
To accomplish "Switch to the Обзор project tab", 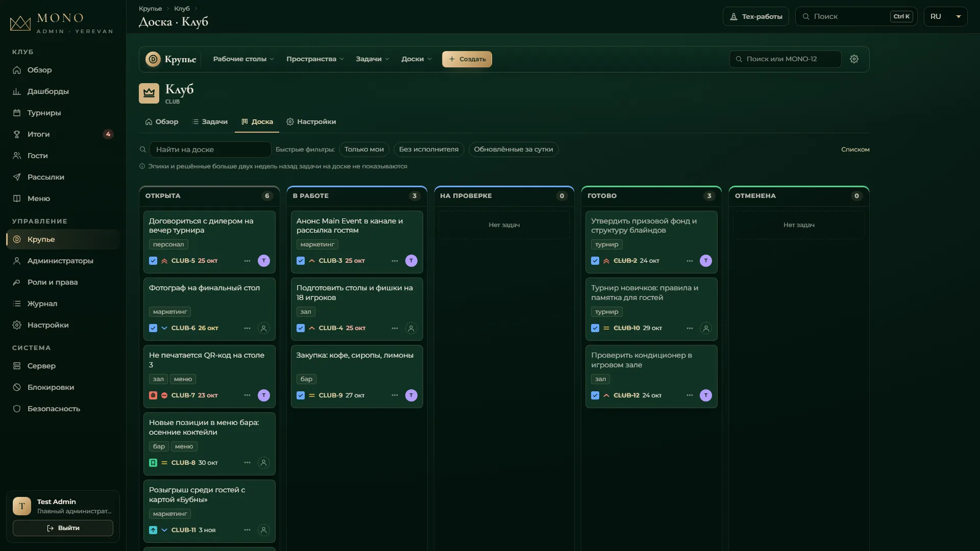I will tap(162, 122).
